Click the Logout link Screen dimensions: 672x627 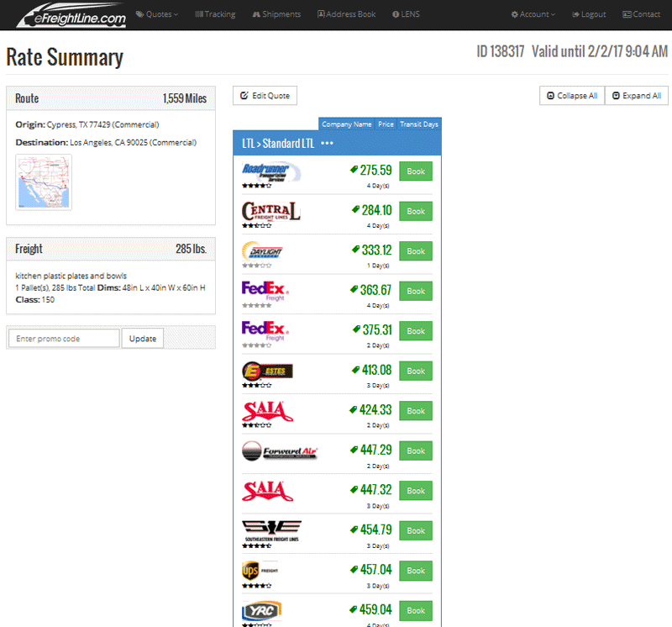click(x=589, y=14)
